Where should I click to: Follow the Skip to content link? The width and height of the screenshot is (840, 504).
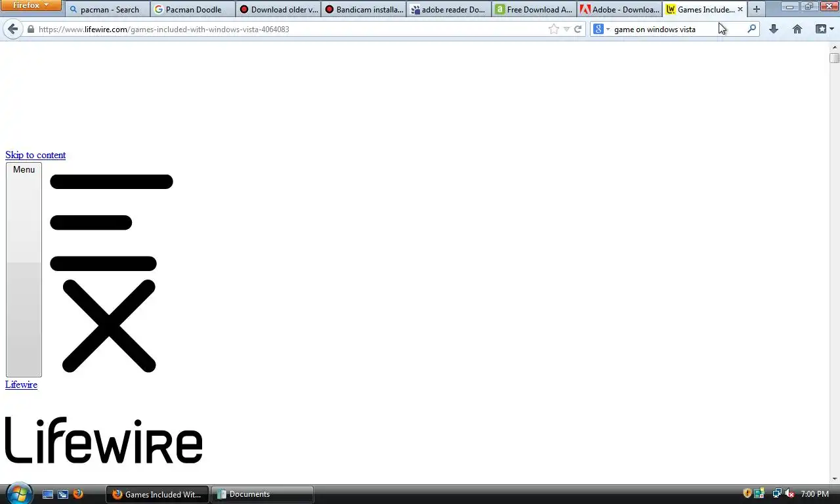pyautogui.click(x=35, y=155)
